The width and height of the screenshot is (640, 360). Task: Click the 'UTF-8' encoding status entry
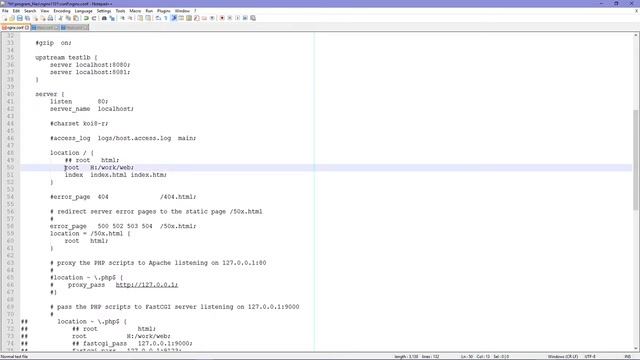click(x=590, y=357)
